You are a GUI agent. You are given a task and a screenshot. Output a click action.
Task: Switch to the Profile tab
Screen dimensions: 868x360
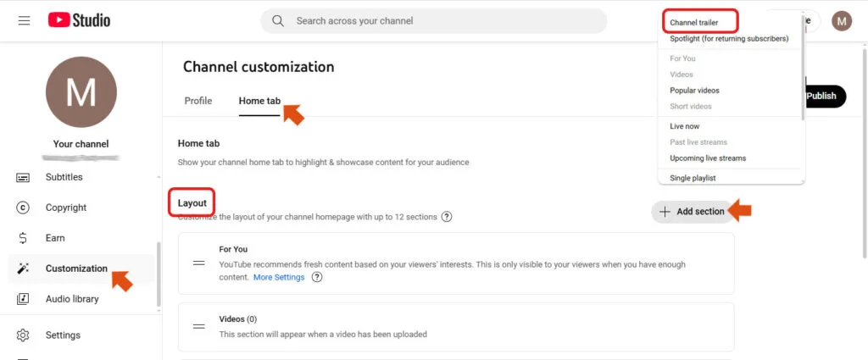[198, 101]
